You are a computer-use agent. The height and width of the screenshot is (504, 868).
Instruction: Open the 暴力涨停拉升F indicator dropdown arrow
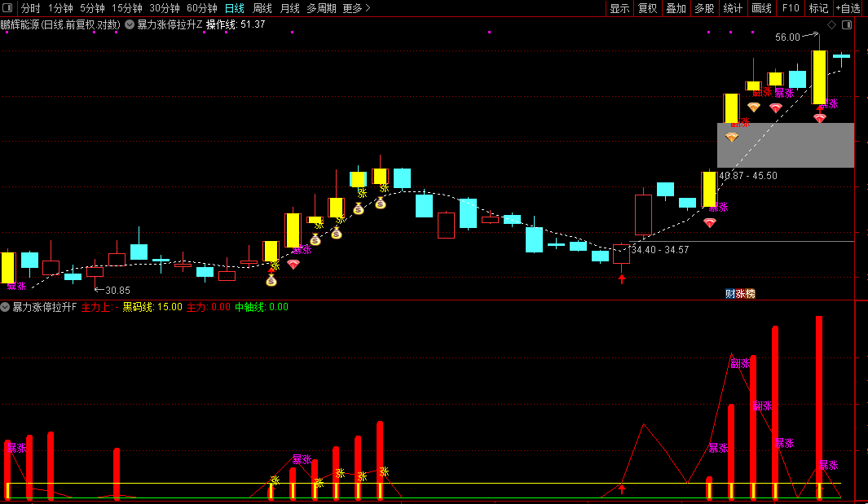(5, 306)
